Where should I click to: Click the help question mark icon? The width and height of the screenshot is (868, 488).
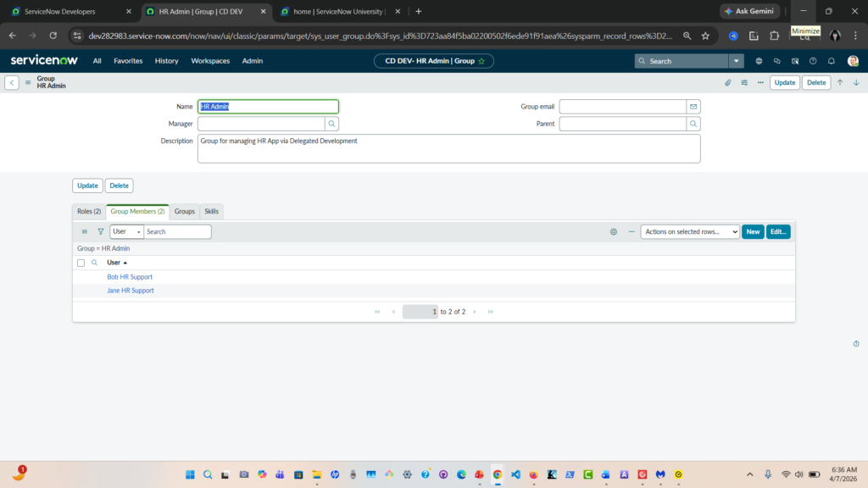(x=813, y=61)
